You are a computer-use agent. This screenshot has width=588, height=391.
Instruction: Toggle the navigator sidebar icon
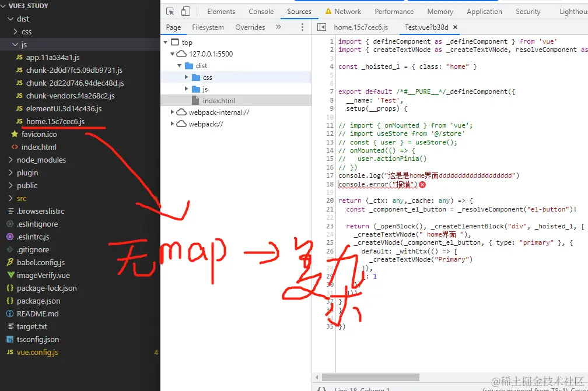coord(321,27)
